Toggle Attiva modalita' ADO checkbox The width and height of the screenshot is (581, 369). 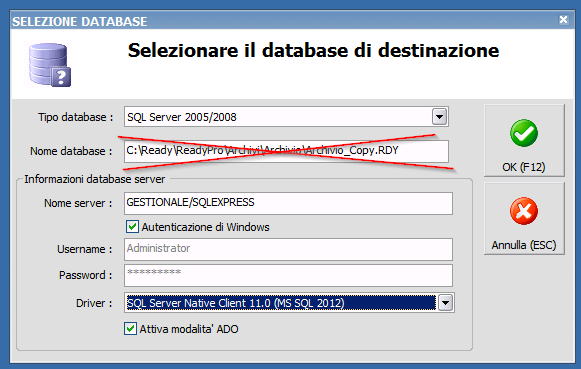[130, 328]
